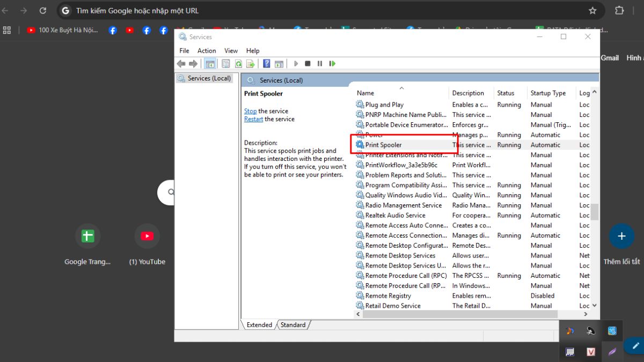
Task: Open the apps grid icon in bookmarks bar
Action: [7, 30]
